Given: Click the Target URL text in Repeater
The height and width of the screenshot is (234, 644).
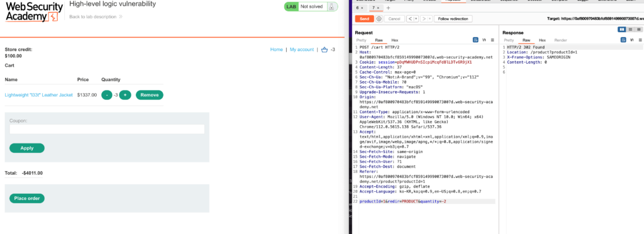Looking at the screenshot, I should [x=596, y=19].
